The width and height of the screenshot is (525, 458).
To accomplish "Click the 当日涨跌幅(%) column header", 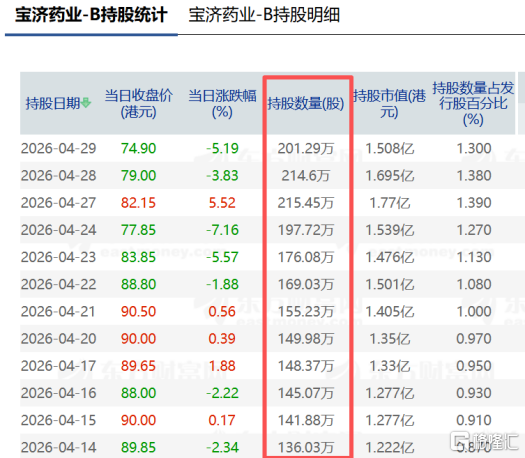I will point(222,103).
